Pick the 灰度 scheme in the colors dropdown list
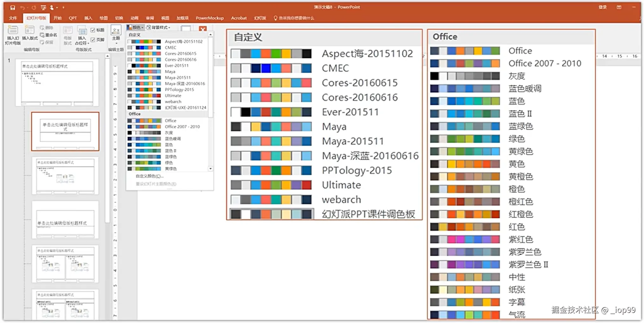 tap(167, 133)
